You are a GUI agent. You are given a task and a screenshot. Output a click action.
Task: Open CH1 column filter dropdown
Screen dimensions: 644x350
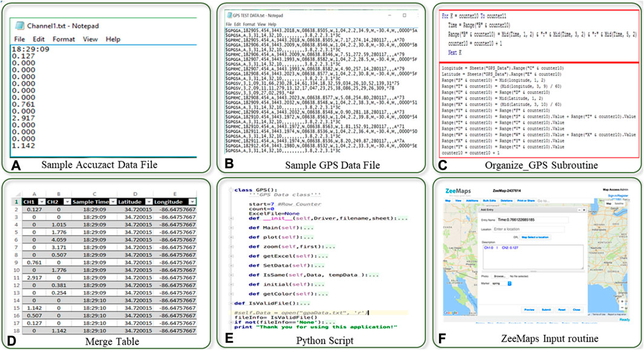point(42,202)
